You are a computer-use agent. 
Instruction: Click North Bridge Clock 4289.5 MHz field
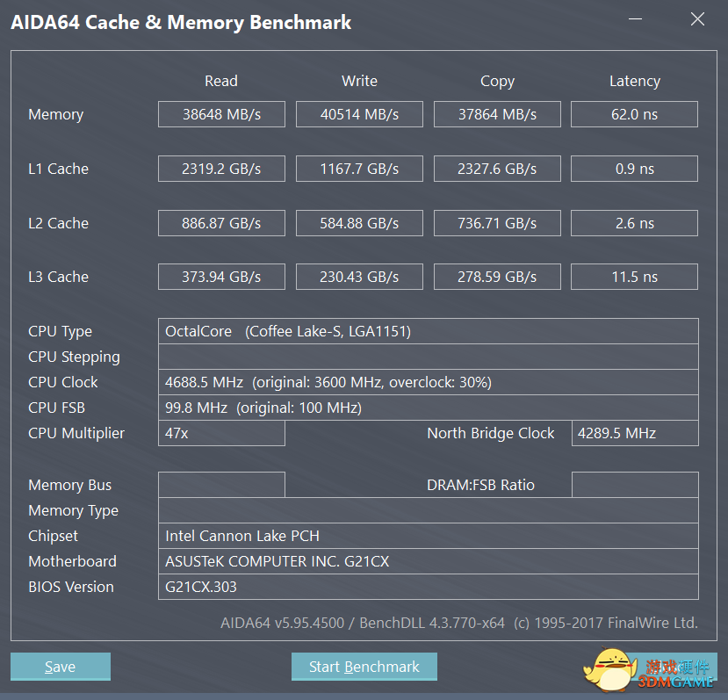click(x=635, y=433)
